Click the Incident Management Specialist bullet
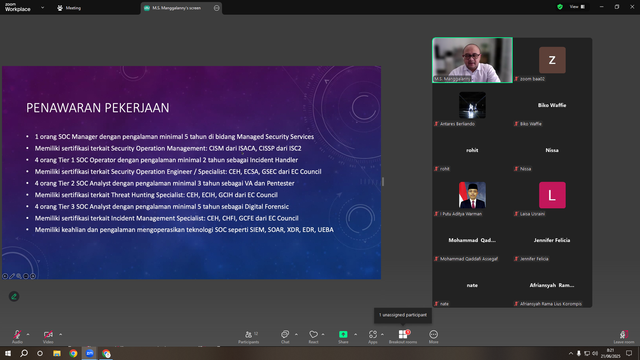 [167, 218]
